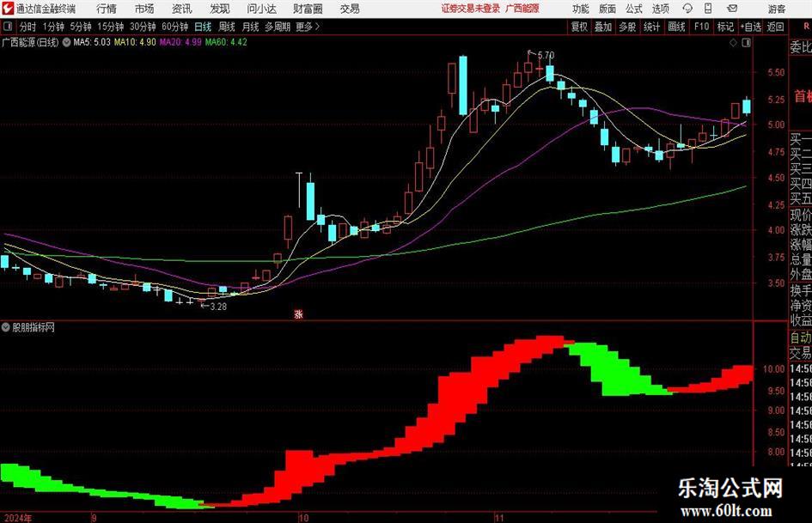Click the 10 month marker on time axis
Viewport: 812px width, 523px height.
click(x=303, y=518)
